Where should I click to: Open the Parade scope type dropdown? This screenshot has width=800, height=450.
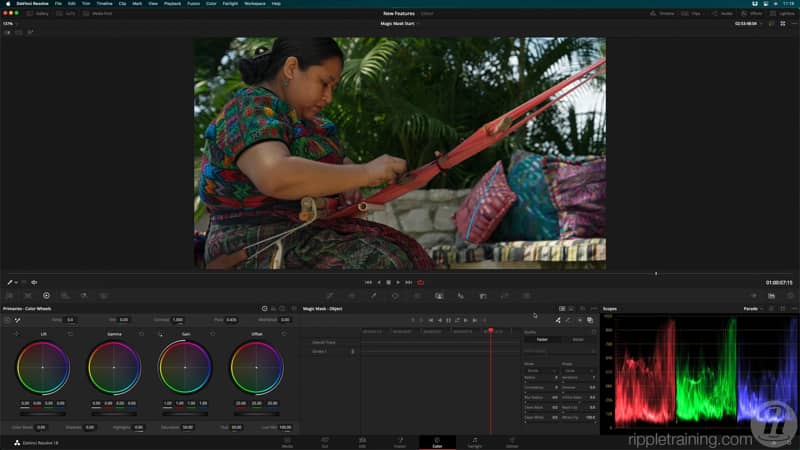pyautogui.click(x=755, y=308)
